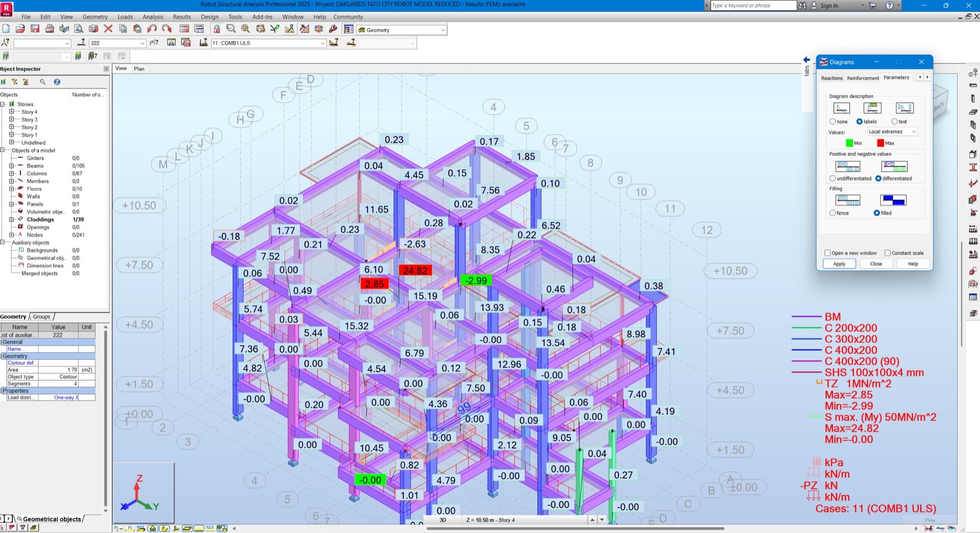
Task: Click the Node selection icon
Action: point(6,43)
